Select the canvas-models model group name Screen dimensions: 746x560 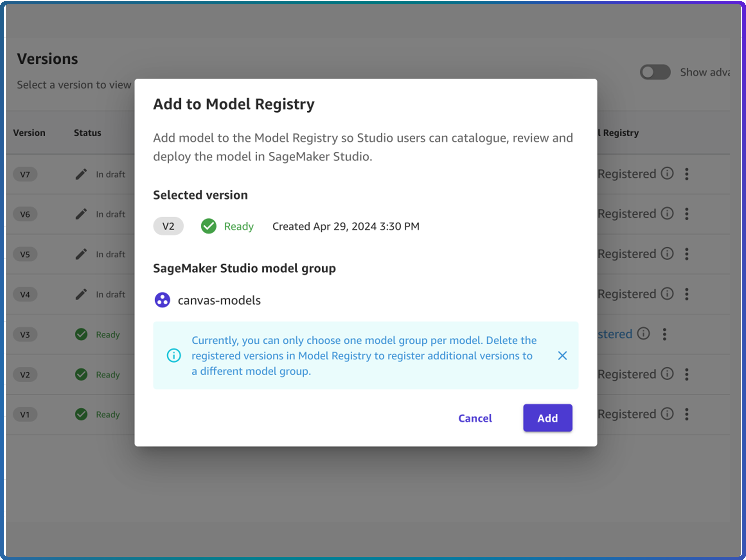pos(219,300)
